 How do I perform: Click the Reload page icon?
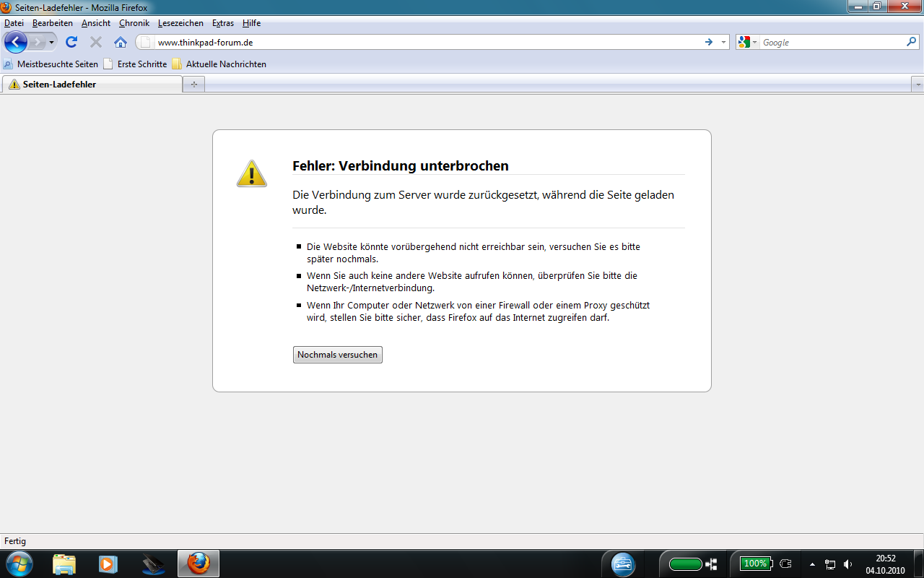(71, 42)
